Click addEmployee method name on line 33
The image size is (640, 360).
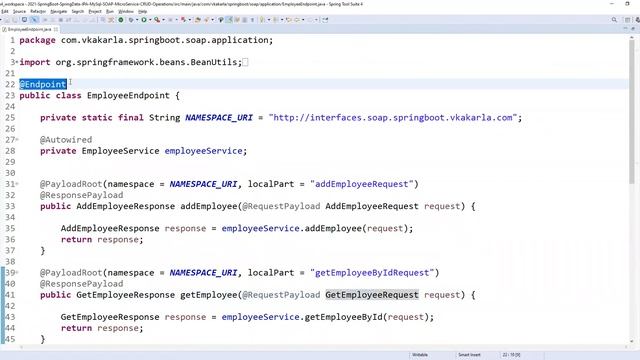pos(209,206)
